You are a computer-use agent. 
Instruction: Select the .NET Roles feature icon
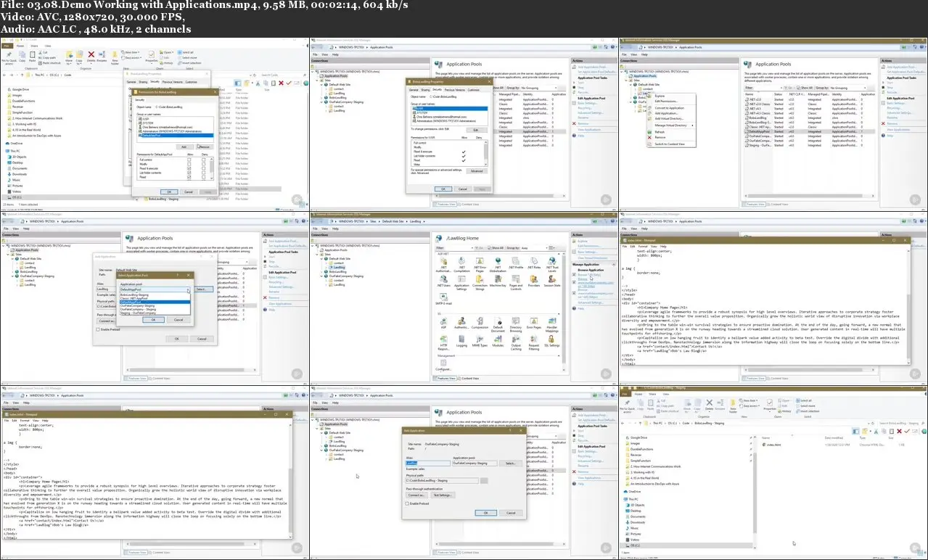pyautogui.click(x=533, y=263)
